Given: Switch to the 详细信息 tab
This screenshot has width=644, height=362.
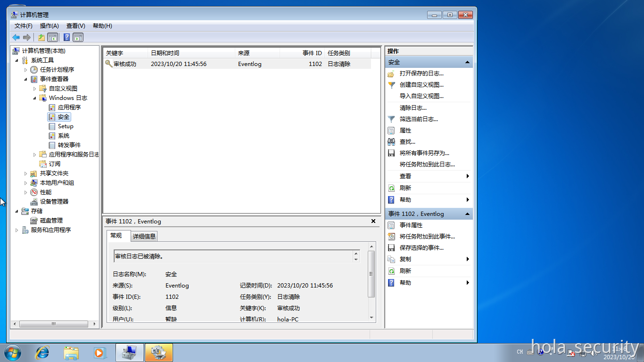Looking at the screenshot, I should [144, 236].
